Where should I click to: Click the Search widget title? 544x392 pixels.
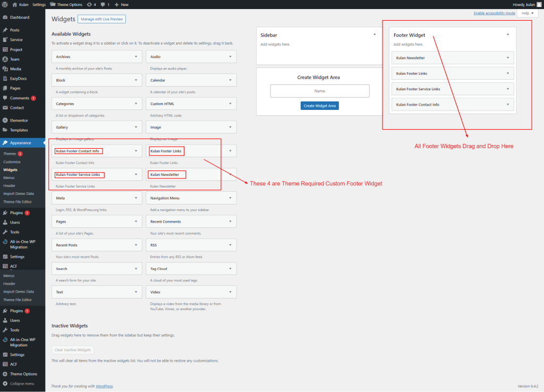coord(62,269)
